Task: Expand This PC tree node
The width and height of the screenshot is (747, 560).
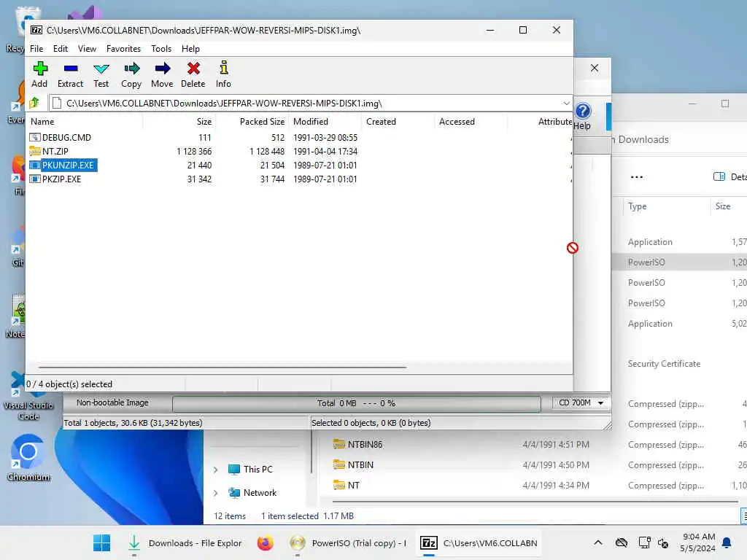Action: point(216,470)
